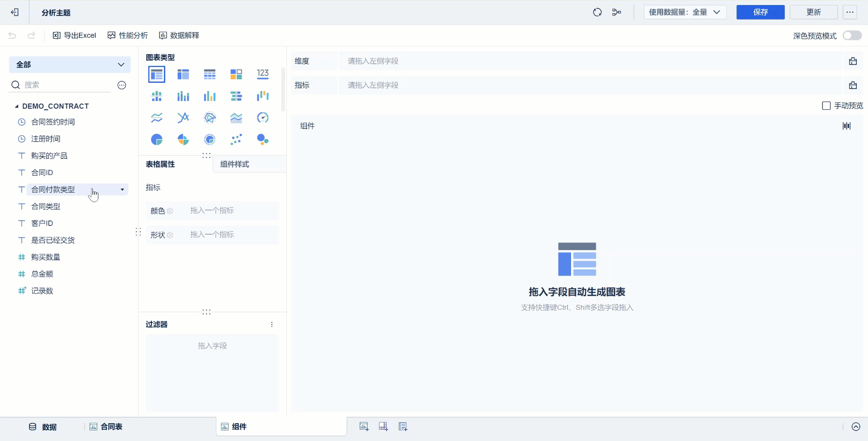868x441 pixels.
Task: Select the partitioned column chart type
Action: tap(157, 96)
